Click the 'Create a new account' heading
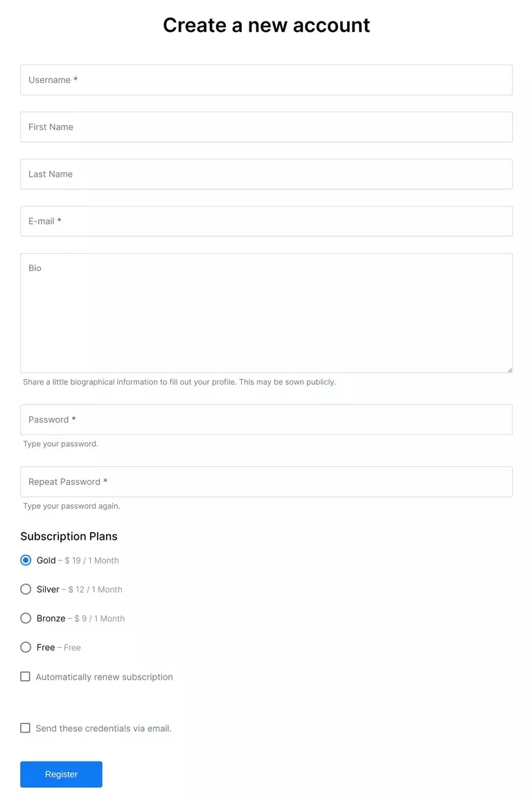The height and width of the screenshot is (801, 532). tap(266, 26)
